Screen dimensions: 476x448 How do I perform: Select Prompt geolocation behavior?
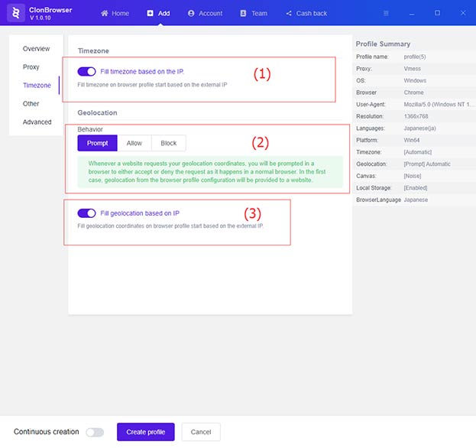click(98, 143)
